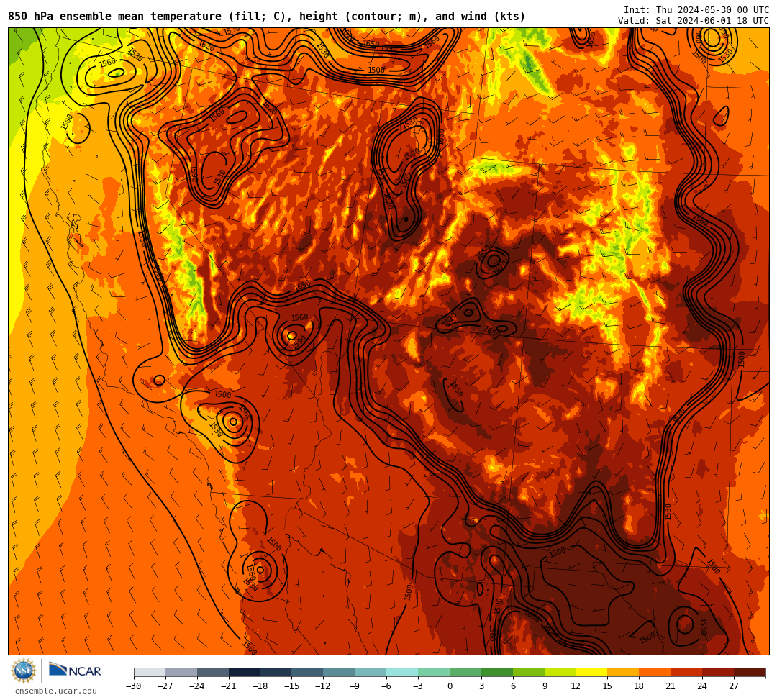Click the 0 colorbar tick label
Screen dimensions: 777x700
coord(450,686)
